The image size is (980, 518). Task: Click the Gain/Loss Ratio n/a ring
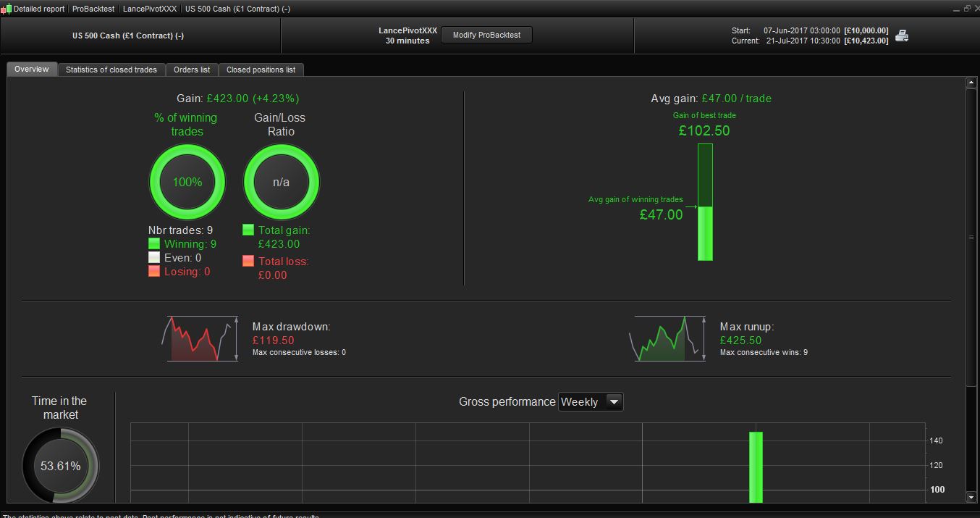tap(281, 182)
